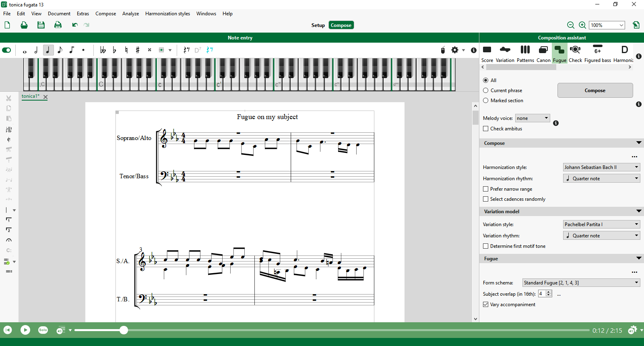This screenshot has height=346, width=644.
Task: Open the Score assistant tool
Action: [487, 54]
